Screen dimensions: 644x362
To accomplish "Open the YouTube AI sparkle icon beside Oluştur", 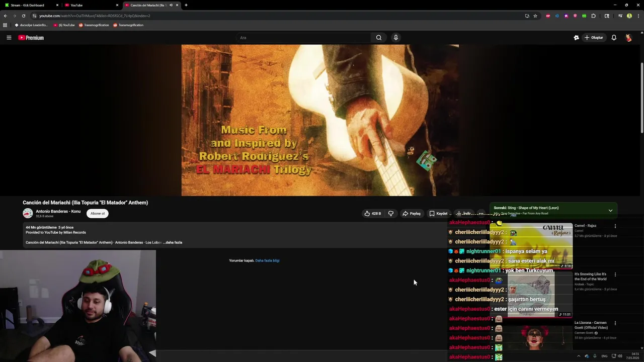I will point(576,38).
